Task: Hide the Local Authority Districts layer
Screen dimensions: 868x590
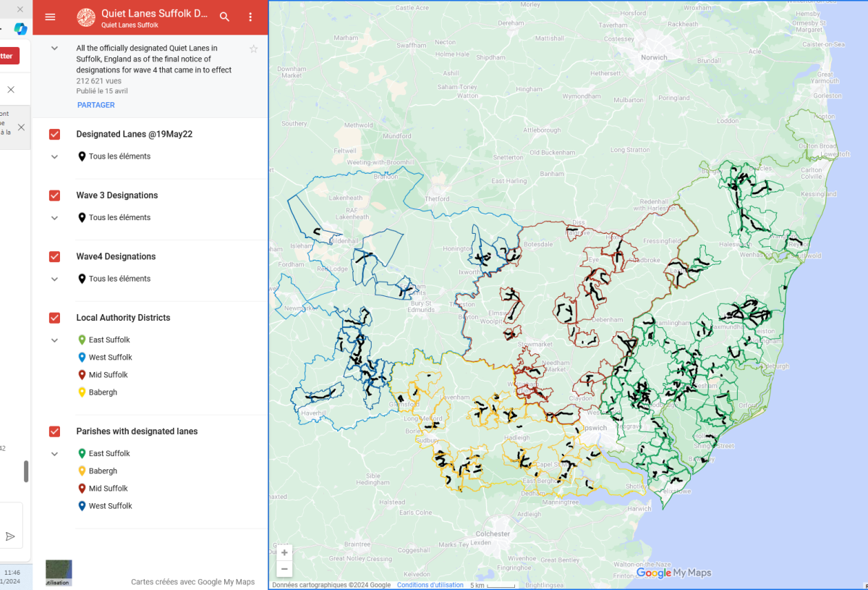Action: [x=54, y=318]
